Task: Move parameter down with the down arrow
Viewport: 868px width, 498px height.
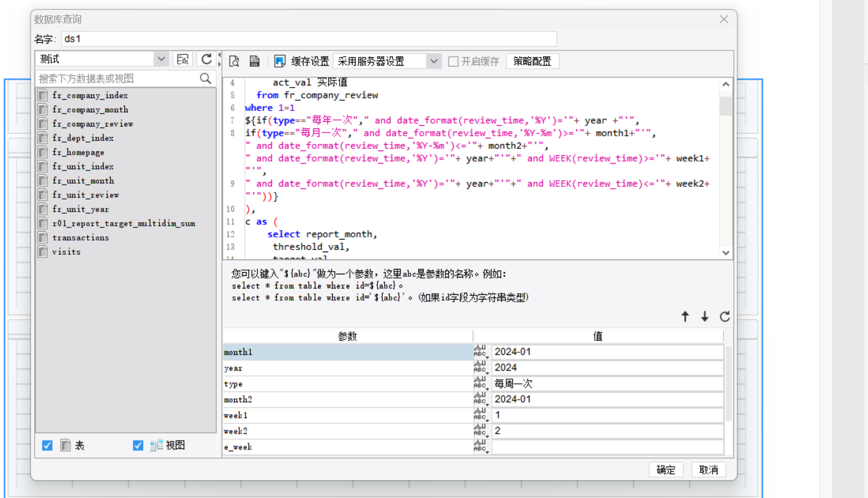Action: pos(705,316)
